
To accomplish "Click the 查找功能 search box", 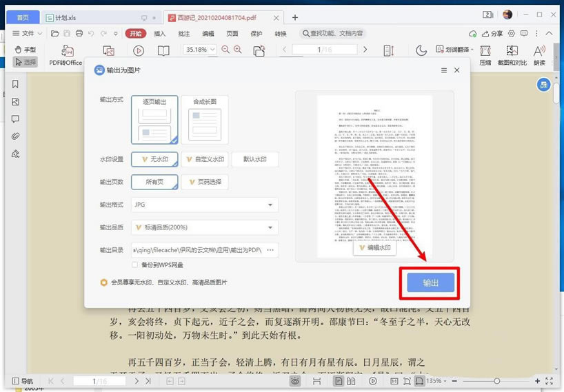I will [332, 34].
